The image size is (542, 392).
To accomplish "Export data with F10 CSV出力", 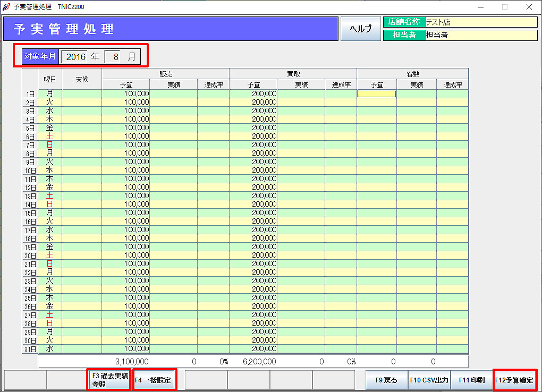I will (429, 380).
